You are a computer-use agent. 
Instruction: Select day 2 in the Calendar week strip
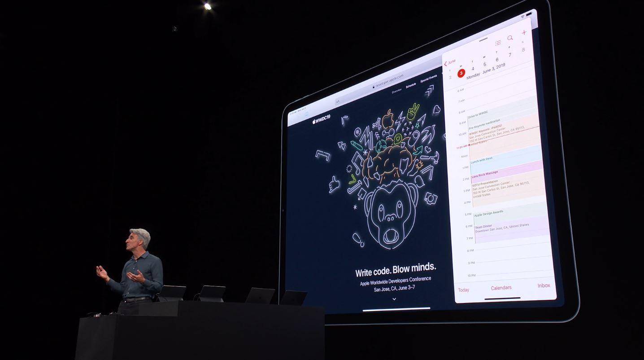pos(450,77)
